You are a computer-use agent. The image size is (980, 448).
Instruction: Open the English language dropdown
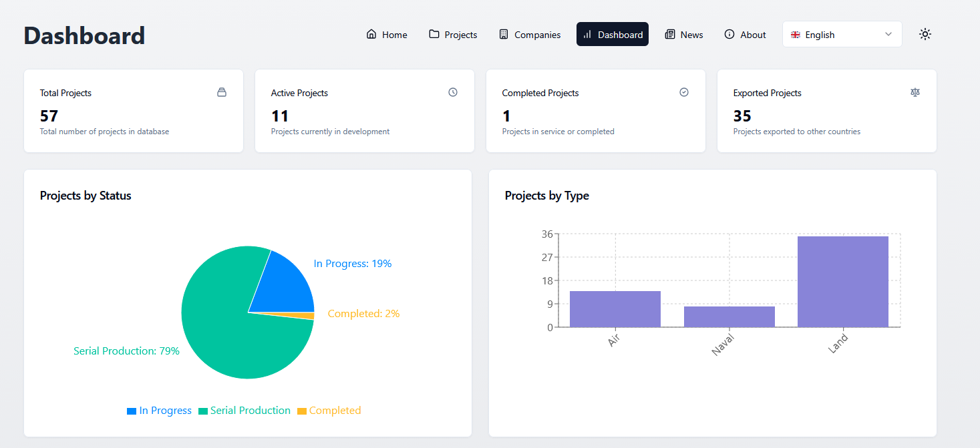click(842, 35)
